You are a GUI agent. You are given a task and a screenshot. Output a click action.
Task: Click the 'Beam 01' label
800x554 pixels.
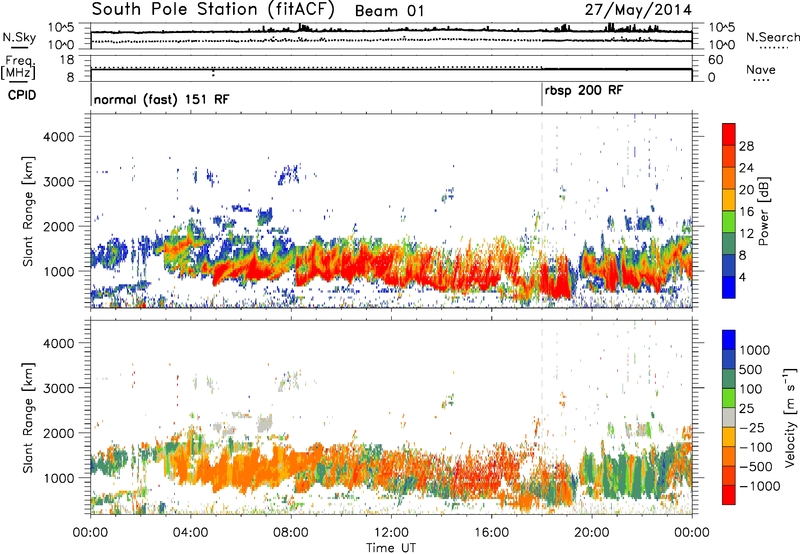(x=389, y=11)
